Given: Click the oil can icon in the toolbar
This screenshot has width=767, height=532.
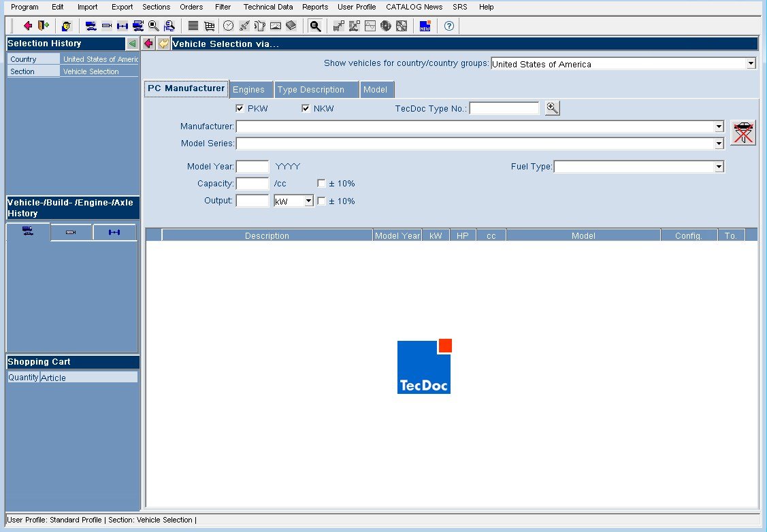Looking at the screenshot, I should (x=260, y=26).
